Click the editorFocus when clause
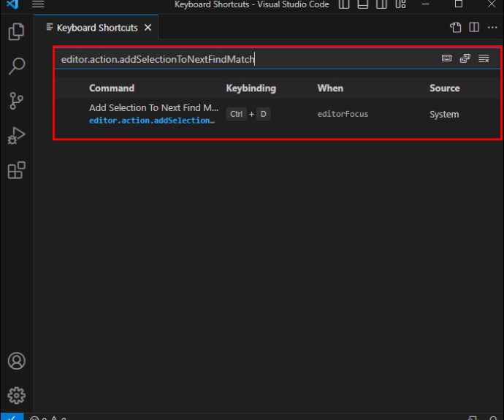Screen dimensions: 504x420 tap(343, 114)
